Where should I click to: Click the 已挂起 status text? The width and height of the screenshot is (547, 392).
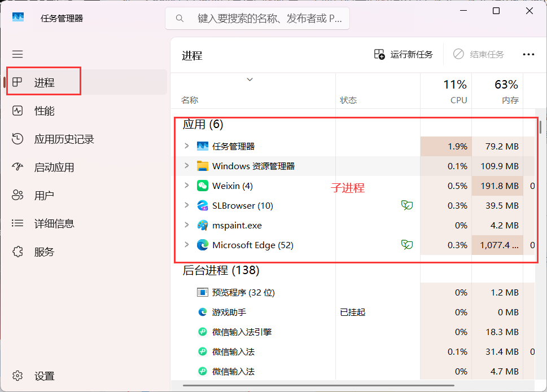coord(352,312)
